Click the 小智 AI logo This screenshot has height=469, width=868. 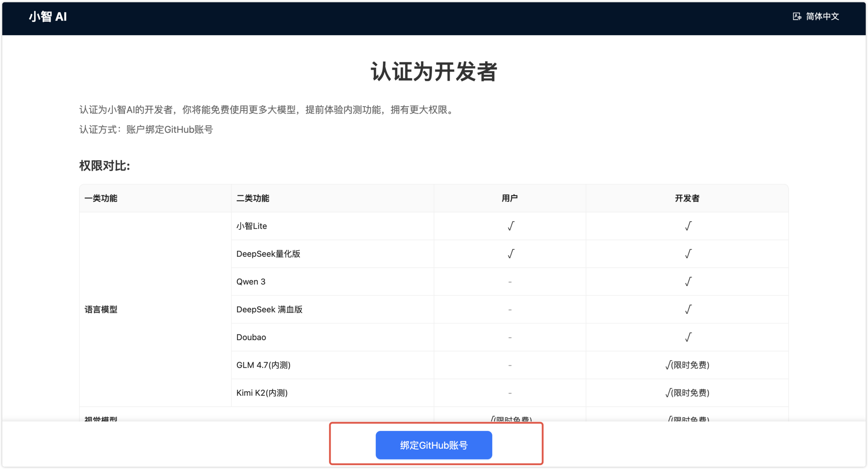[48, 16]
